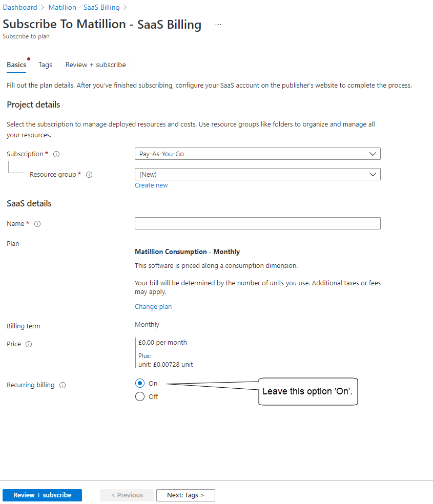The image size is (433, 504).
Task: Click the 'Matillion Consumption - Monthly' plan text
Action: click(187, 251)
